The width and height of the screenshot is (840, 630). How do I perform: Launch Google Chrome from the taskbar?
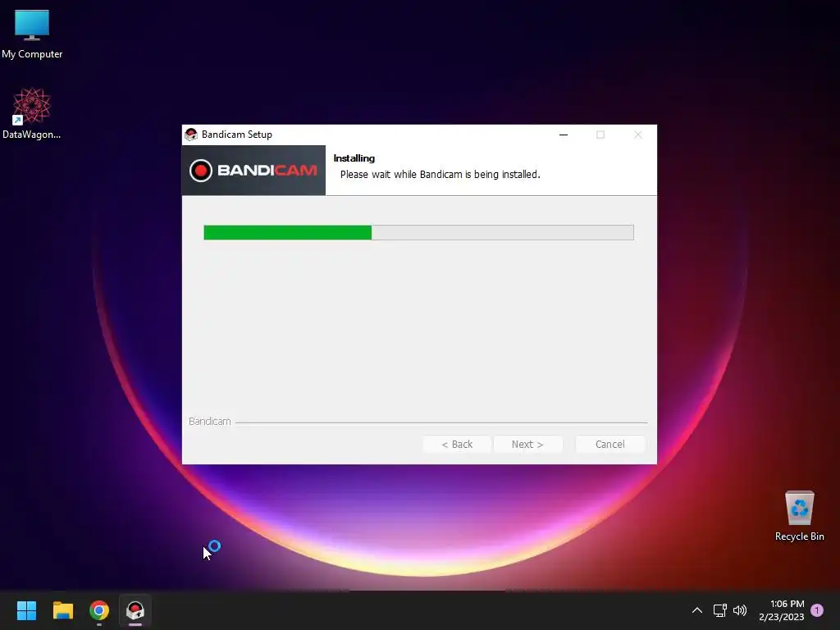99,610
